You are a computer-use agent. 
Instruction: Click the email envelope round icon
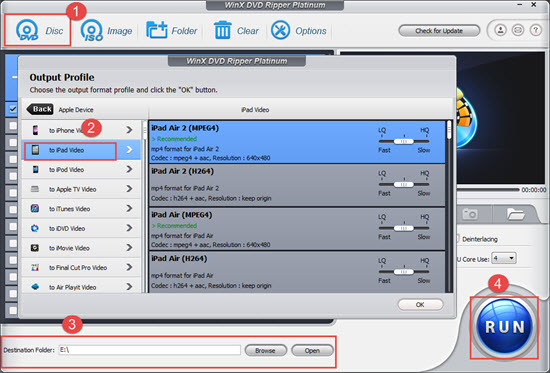click(x=518, y=30)
